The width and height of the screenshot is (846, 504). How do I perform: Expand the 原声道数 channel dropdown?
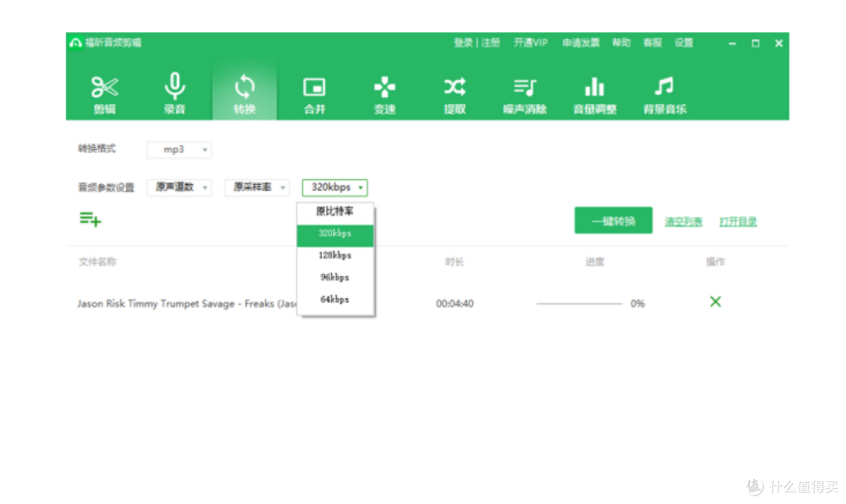[x=179, y=187]
